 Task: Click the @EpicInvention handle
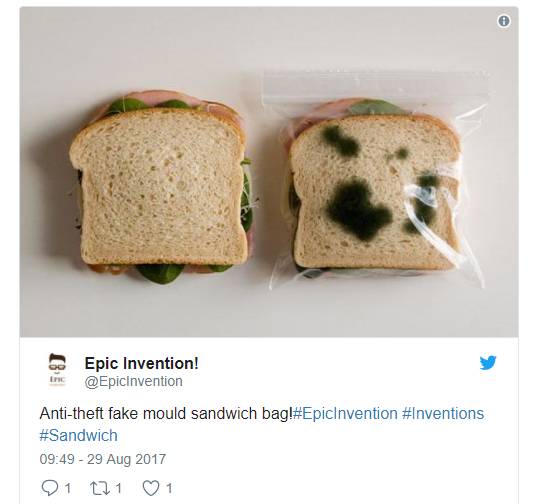134,382
